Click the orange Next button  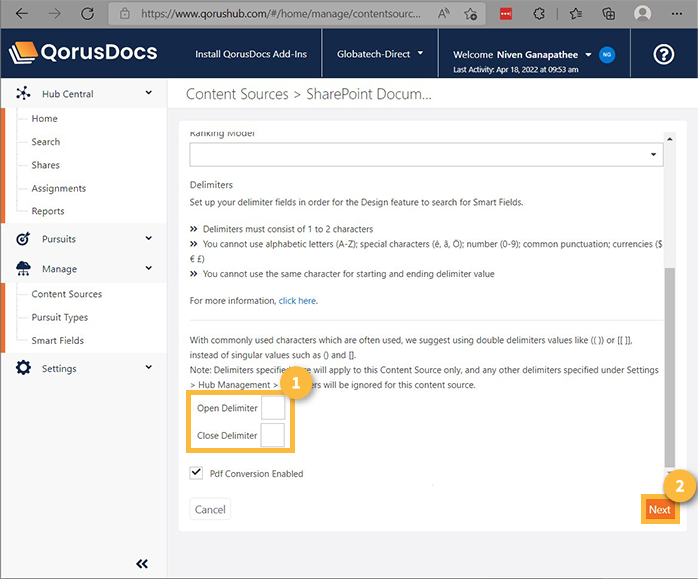tap(659, 510)
